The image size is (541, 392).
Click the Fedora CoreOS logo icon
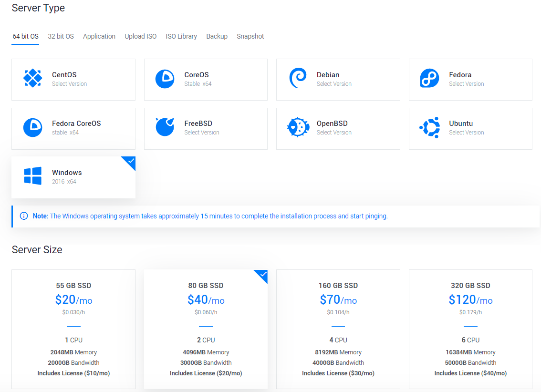tap(33, 127)
